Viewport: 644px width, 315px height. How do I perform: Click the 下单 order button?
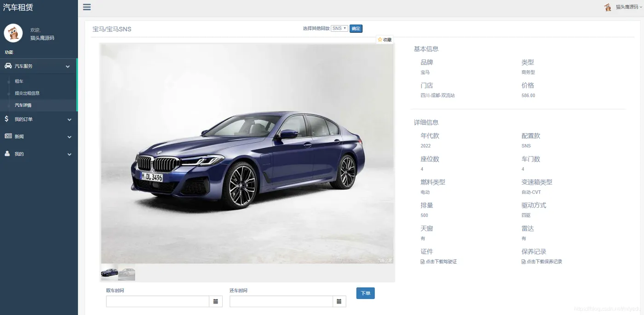(x=365, y=293)
